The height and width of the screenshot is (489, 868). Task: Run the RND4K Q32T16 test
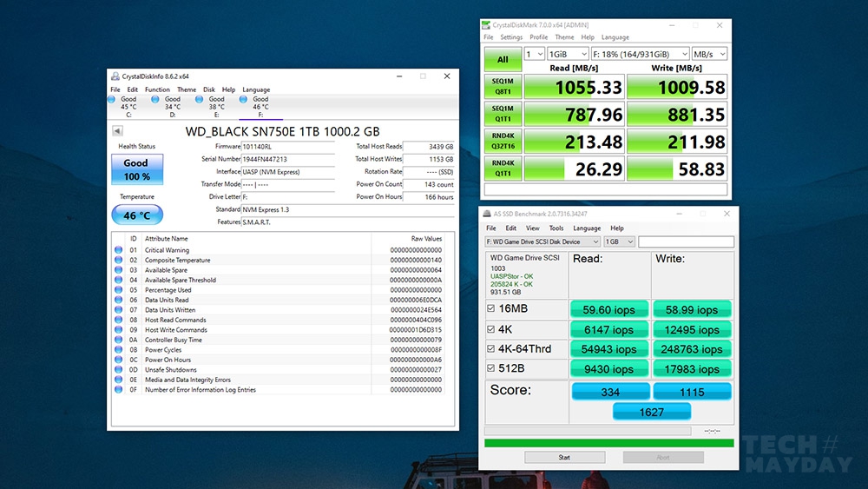(x=503, y=142)
